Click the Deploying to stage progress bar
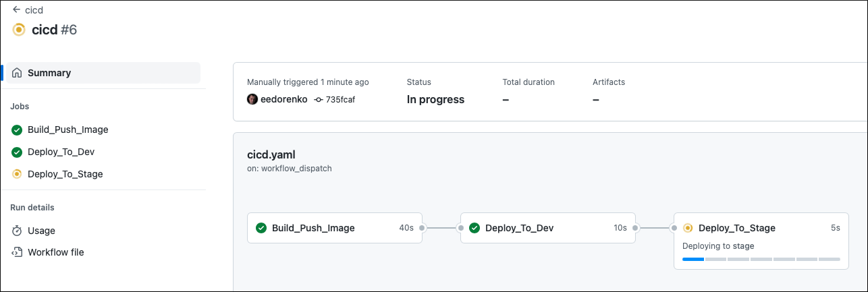The height and width of the screenshot is (292, 868). pos(761,259)
